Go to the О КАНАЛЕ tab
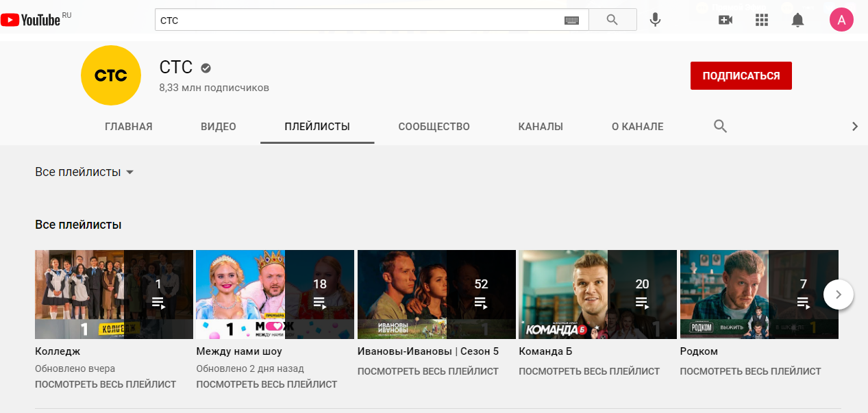This screenshot has height=413, width=868. click(x=637, y=127)
